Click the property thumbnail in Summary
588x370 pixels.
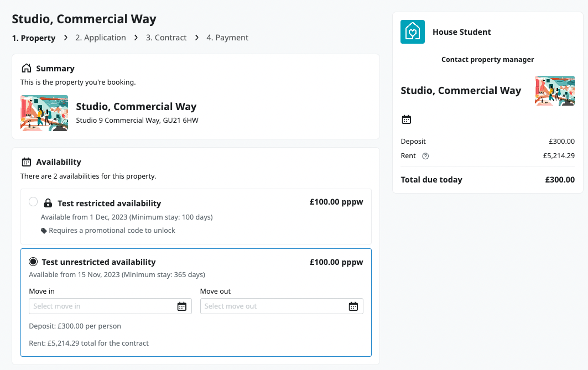44,113
